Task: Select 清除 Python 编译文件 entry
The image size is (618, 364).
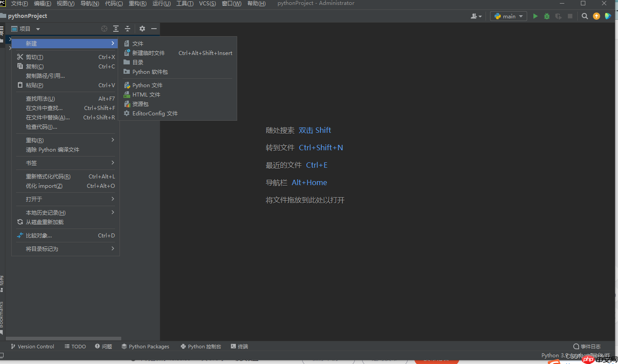Action: click(x=65, y=149)
